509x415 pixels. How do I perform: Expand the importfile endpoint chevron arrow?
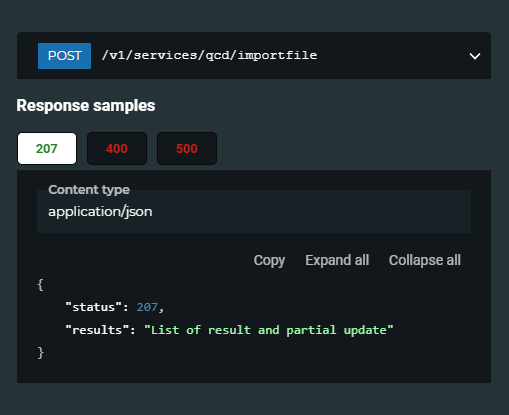(475, 56)
